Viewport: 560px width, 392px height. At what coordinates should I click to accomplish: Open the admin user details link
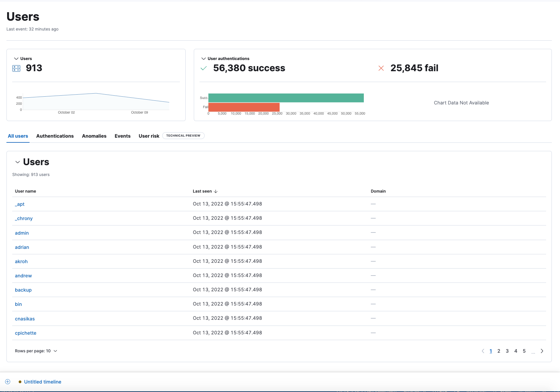tap(21, 233)
